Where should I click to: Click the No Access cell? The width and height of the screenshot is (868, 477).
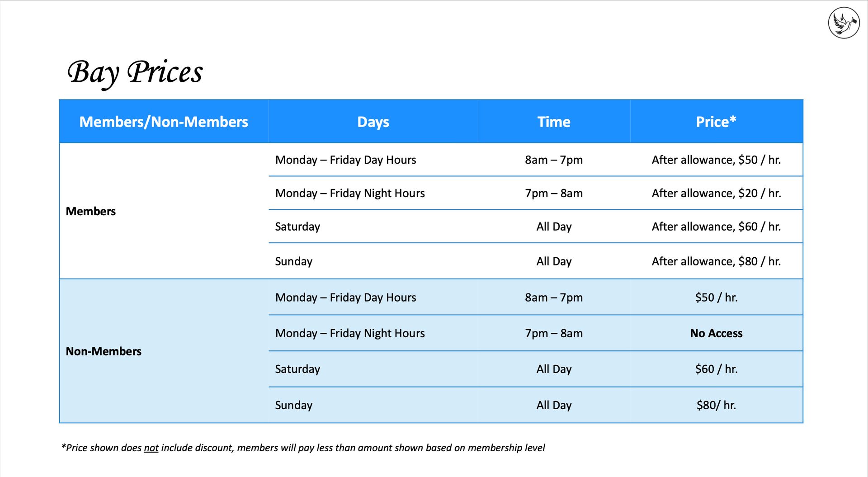[716, 333]
